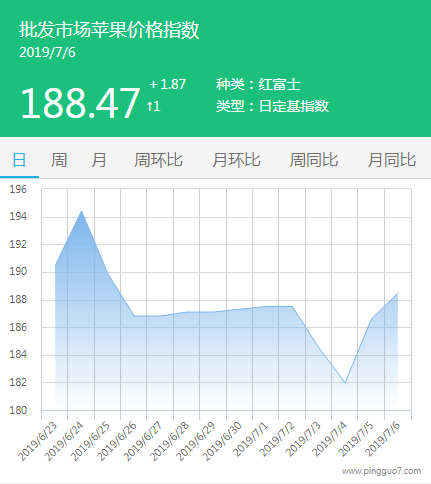Image resolution: width=431 pixels, height=484 pixels.
Task: Click the y-axis label 184
Action: pos(18,354)
